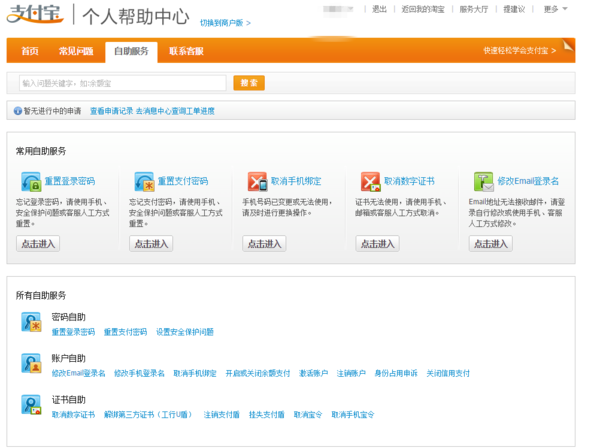Click the 取消数字证书 heading link in common services
Screen dimensions: 600x448
tap(409, 181)
